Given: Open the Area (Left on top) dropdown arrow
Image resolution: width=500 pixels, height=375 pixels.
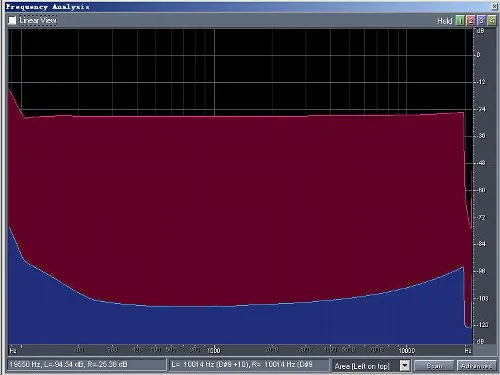Looking at the screenshot, I should point(404,366).
